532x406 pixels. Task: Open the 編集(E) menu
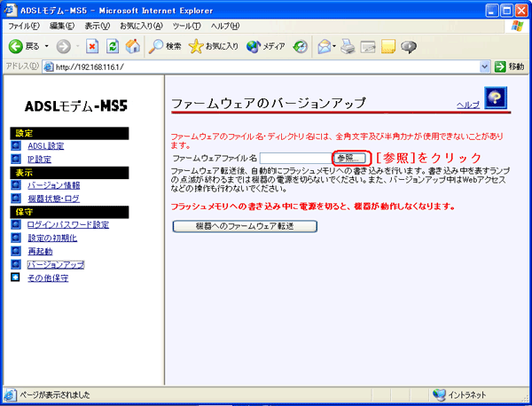click(62, 26)
